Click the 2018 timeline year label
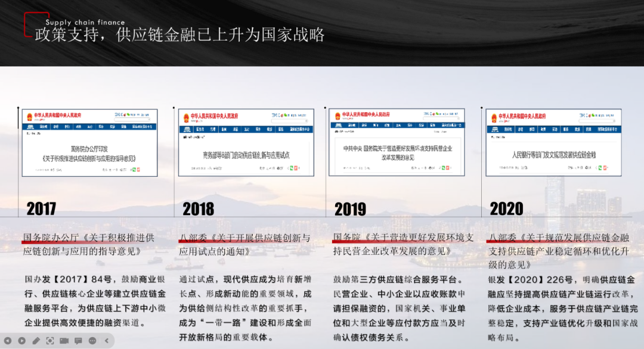This screenshot has height=349, width=644. (x=198, y=208)
